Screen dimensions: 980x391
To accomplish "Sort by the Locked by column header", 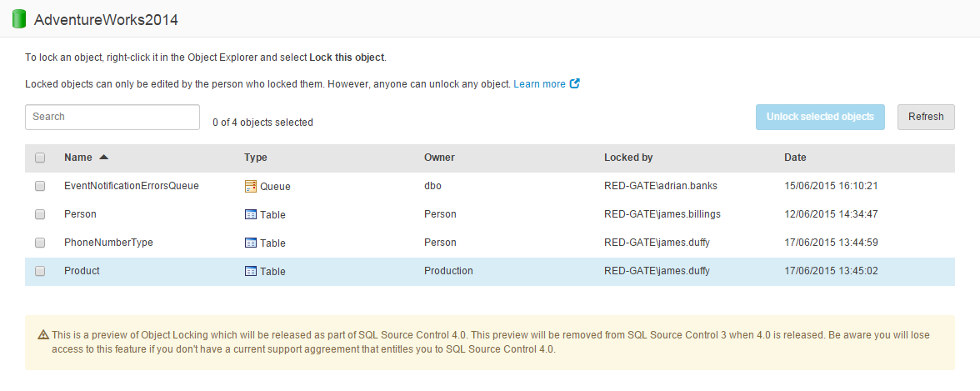I will click(x=627, y=158).
